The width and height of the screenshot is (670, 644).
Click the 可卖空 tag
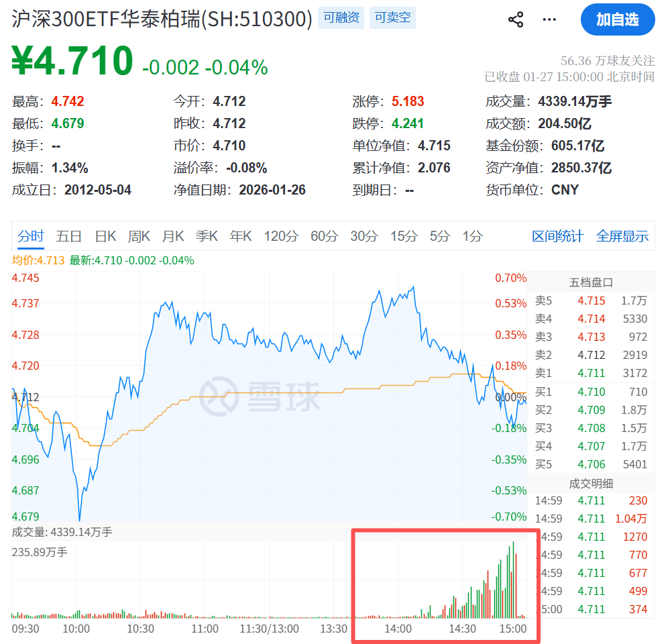(x=392, y=18)
